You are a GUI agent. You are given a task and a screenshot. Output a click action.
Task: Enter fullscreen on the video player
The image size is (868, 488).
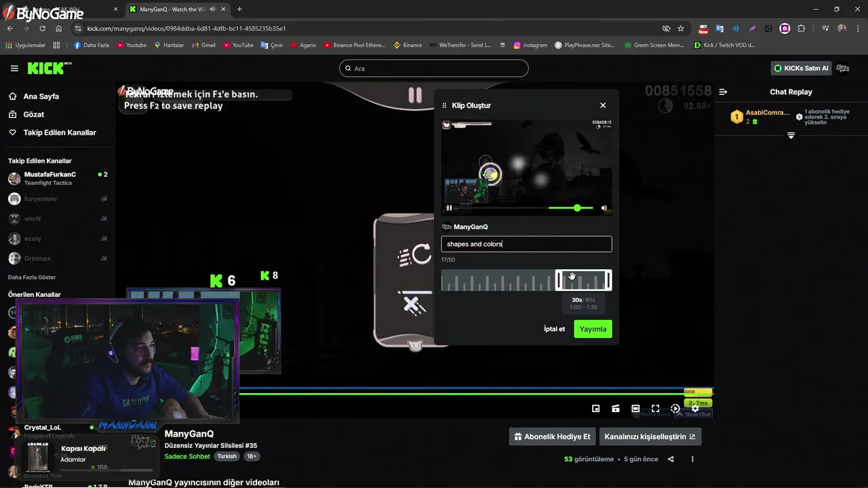click(655, 409)
